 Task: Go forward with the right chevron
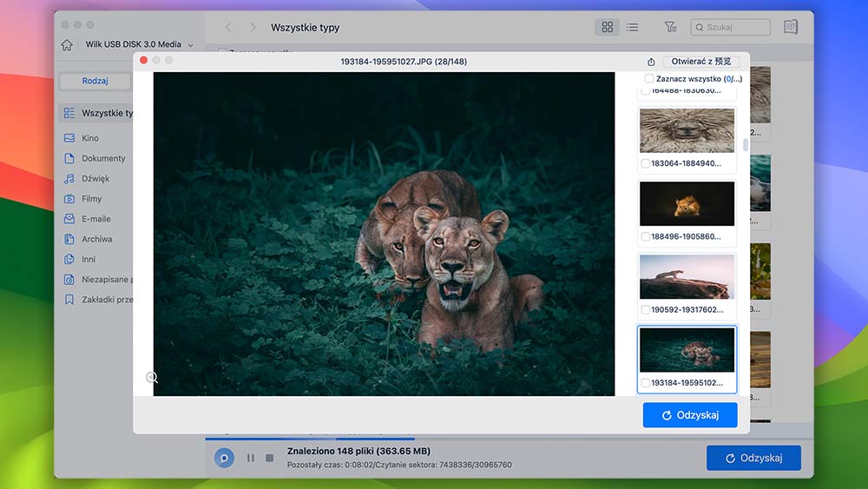[x=253, y=27]
